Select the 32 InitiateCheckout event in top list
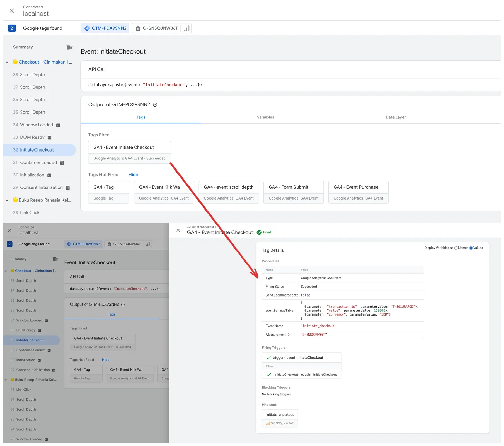 click(40, 150)
